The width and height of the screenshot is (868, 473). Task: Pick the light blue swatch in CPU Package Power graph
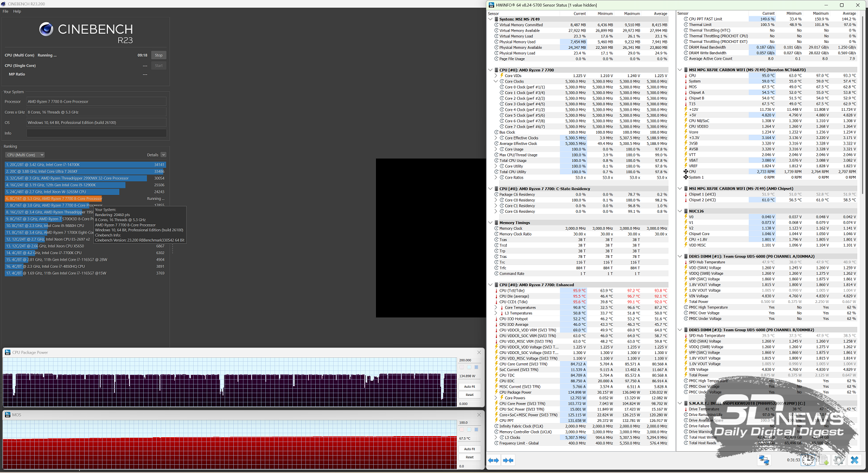click(469, 367)
